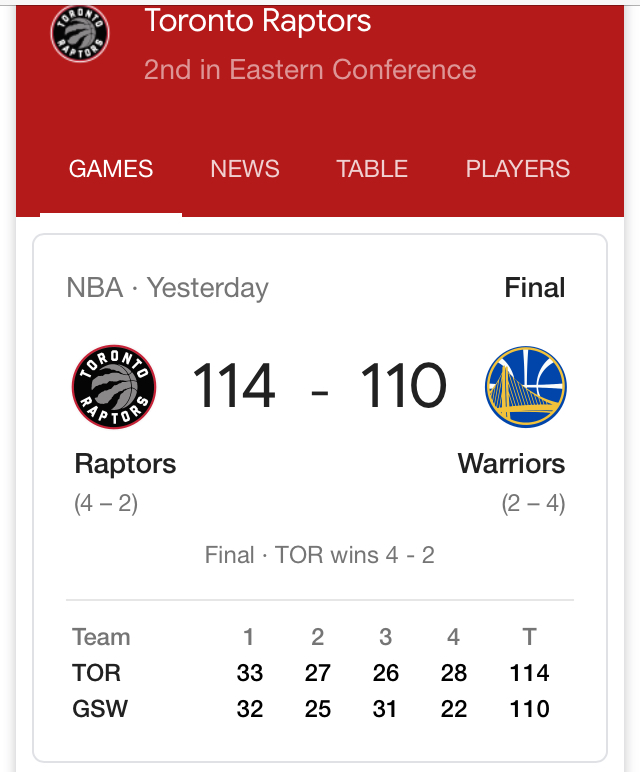Click the 114 - 110 final score

tap(319, 387)
